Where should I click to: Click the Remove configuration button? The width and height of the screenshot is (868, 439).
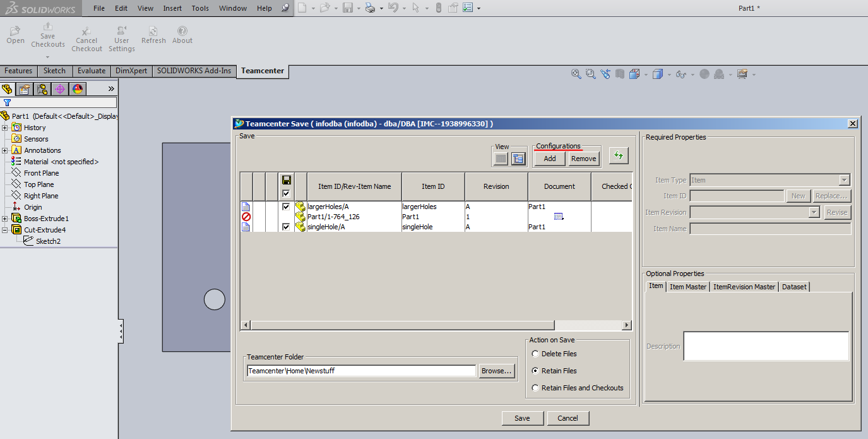pos(583,159)
